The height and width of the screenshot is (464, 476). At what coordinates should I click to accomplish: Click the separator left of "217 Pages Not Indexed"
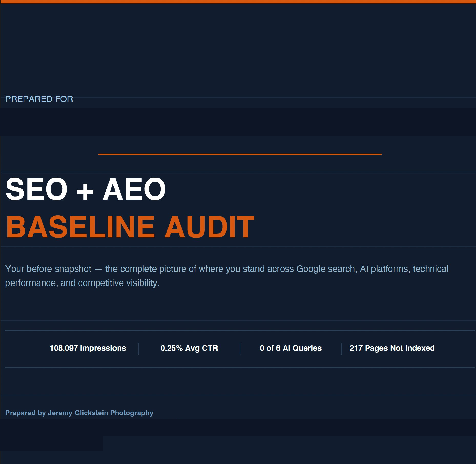(341, 348)
